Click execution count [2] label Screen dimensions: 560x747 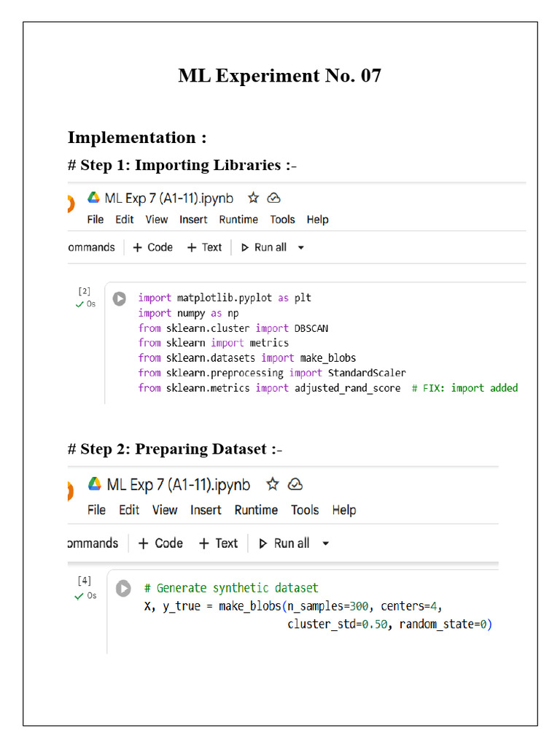[x=85, y=291]
